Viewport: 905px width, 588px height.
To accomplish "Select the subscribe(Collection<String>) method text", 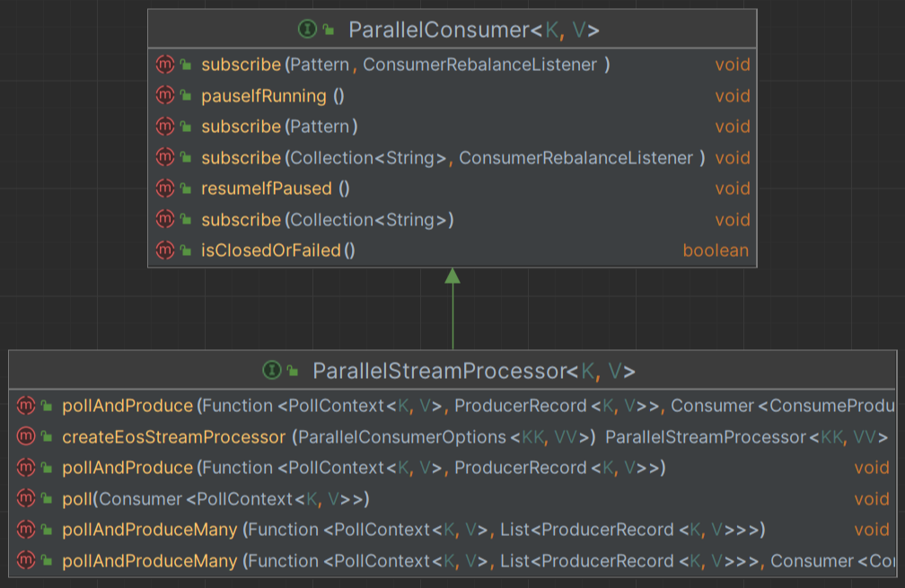I will pos(327,220).
